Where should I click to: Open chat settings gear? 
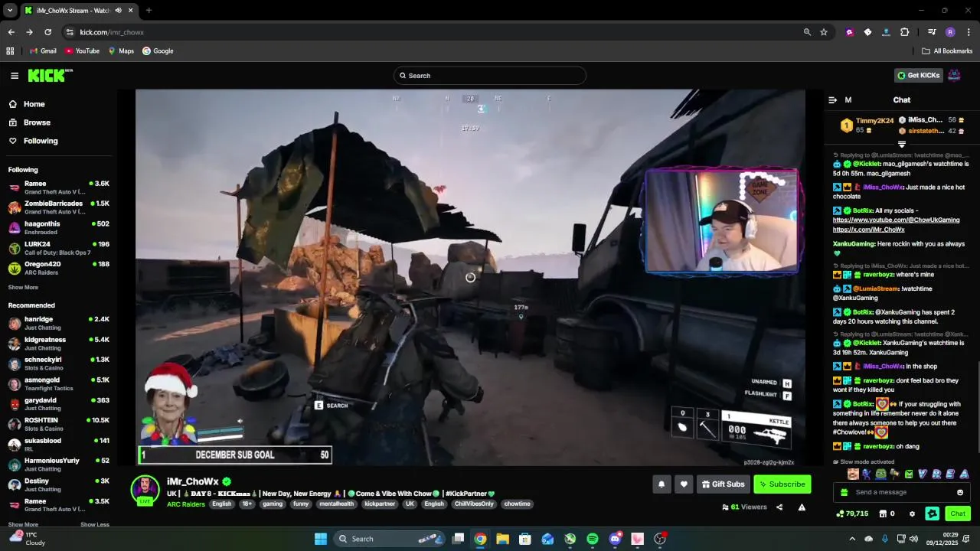click(912, 514)
